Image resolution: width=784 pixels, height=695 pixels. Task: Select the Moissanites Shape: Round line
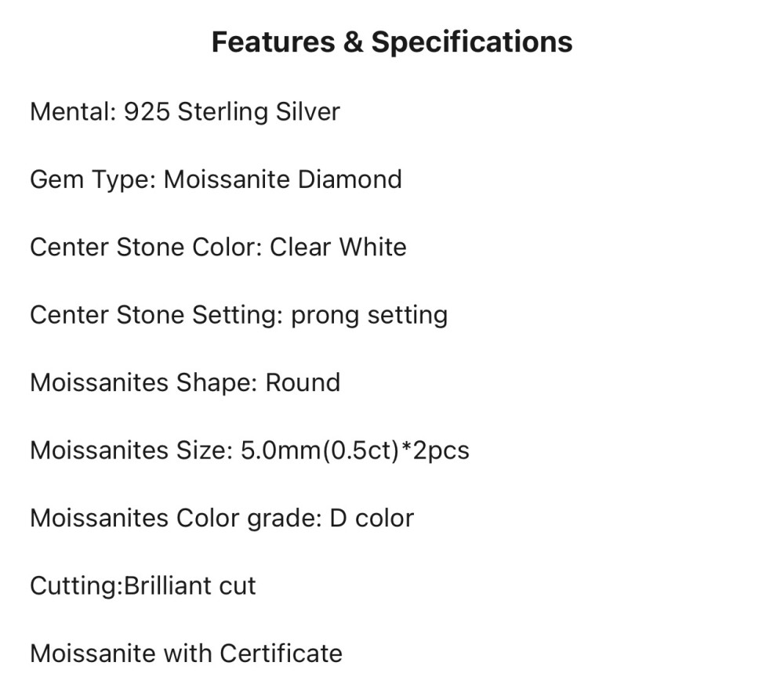(x=185, y=382)
